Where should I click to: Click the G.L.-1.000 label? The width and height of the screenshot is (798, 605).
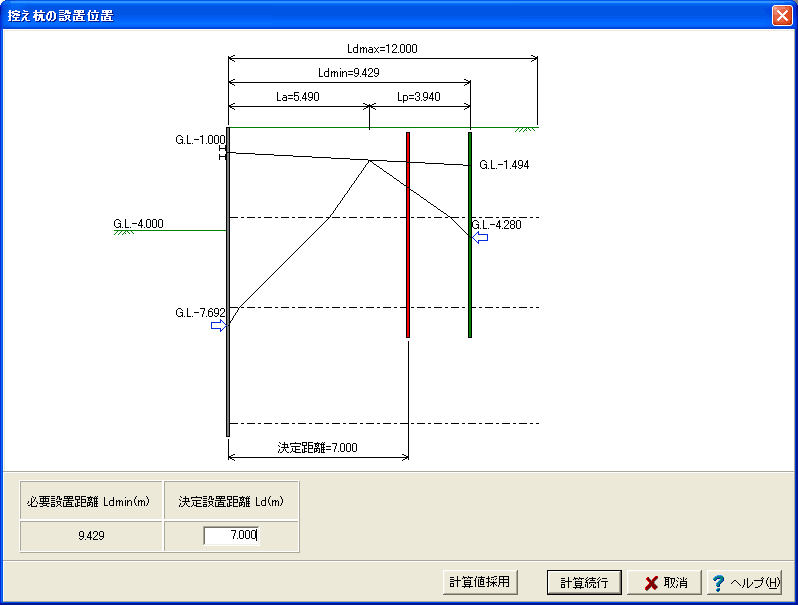click(x=200, y=140)
